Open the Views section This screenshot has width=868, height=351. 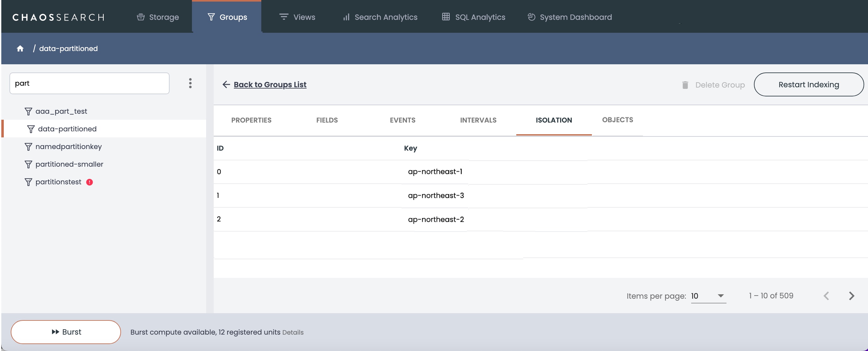pos(297,17)
